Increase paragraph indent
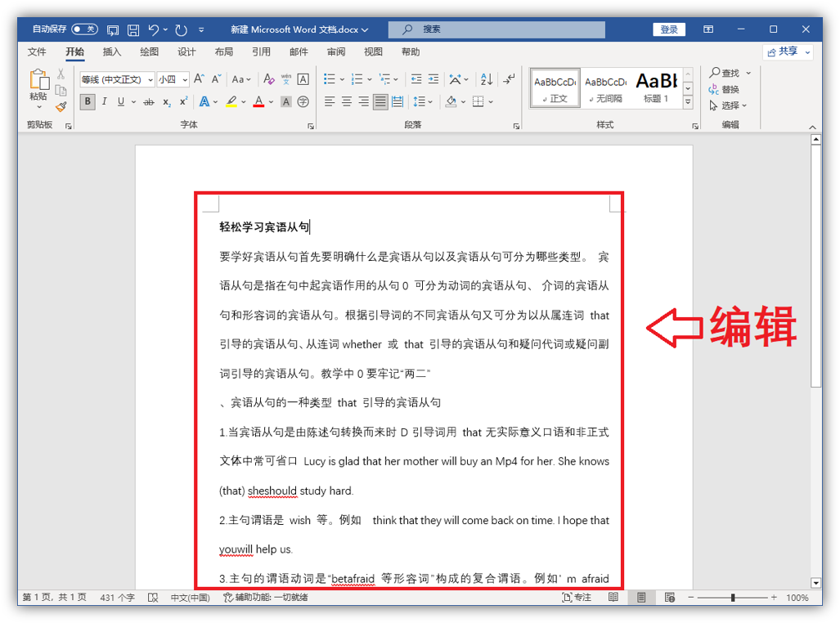The width and height of the screenshot is (840, 623). coord(434,79)
